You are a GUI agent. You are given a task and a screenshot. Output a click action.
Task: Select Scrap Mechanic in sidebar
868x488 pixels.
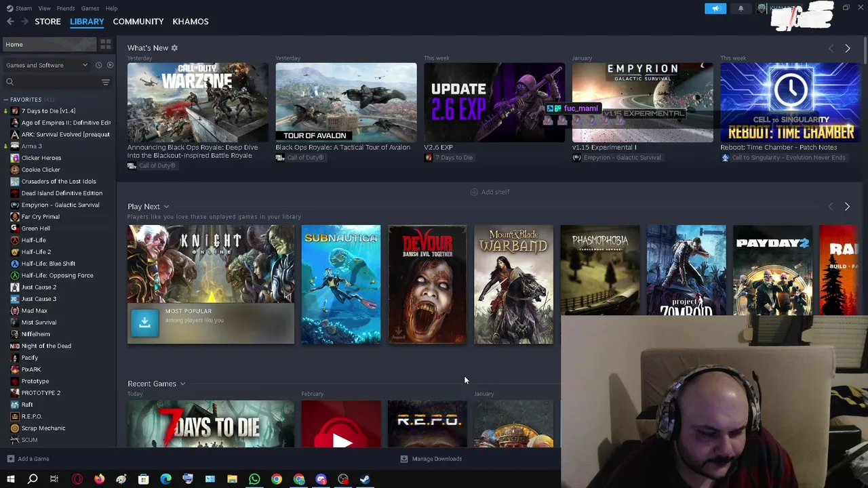(x=43, y=428)
